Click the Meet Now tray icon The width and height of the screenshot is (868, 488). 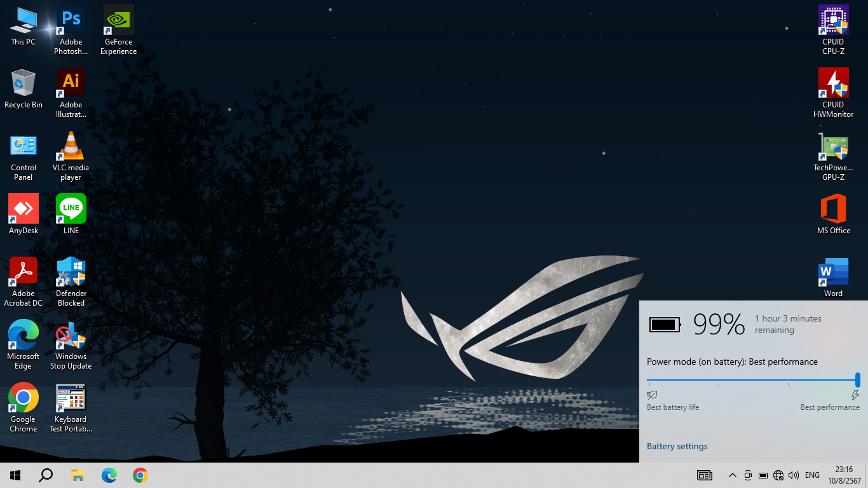tap(748, 475)
